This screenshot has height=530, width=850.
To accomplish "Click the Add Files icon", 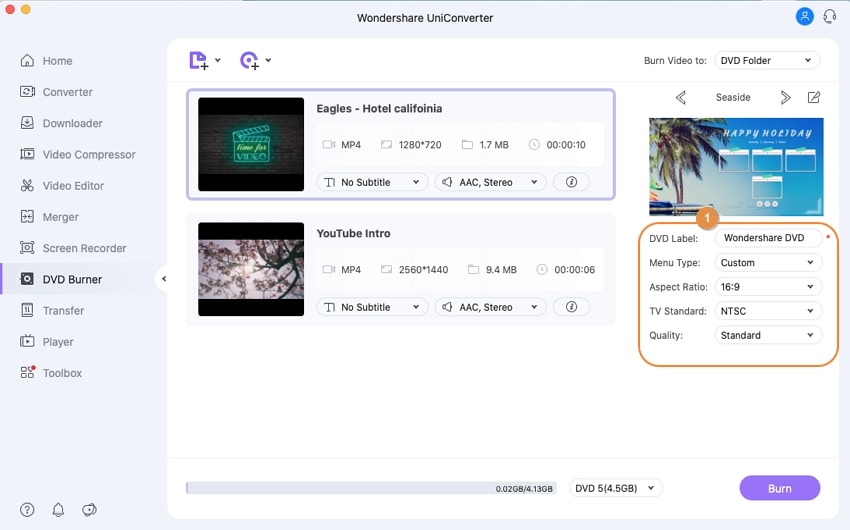I will coord(198,60).
